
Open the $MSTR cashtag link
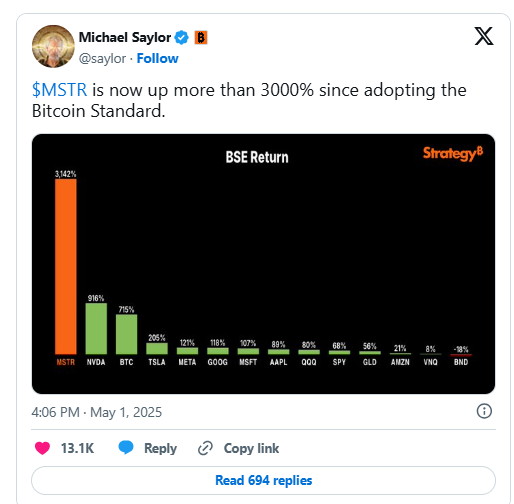pyautogui.click(x=59, y=90)
